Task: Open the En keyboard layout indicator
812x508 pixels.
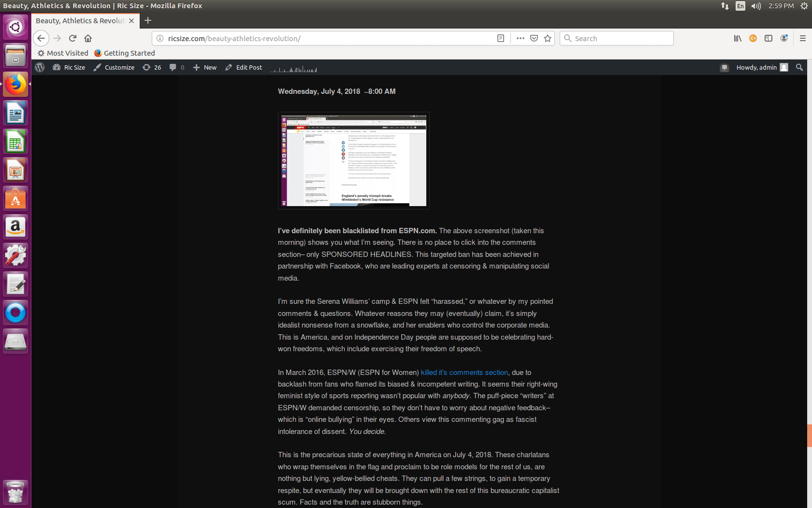Action: click(x=740, y=6)
